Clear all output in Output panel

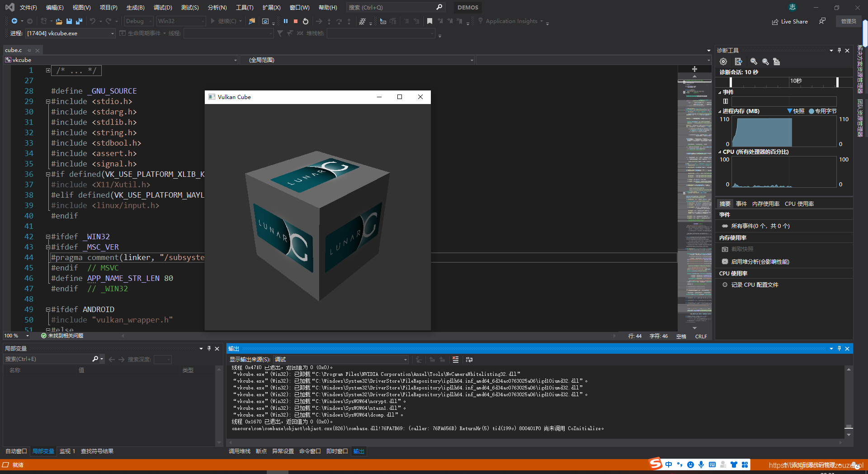[x=455, y=360]
